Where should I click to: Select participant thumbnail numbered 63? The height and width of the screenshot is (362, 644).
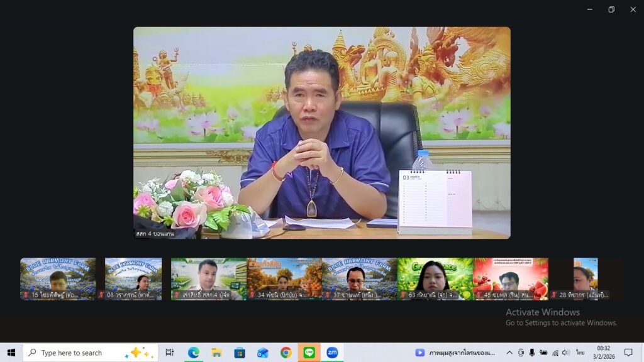(x=435, y=278)
